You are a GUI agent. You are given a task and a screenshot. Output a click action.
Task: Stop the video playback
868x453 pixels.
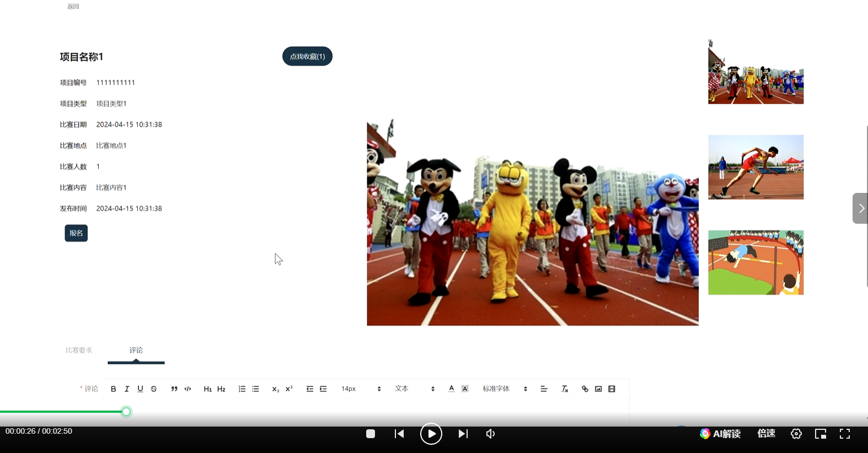click(371, 434)
